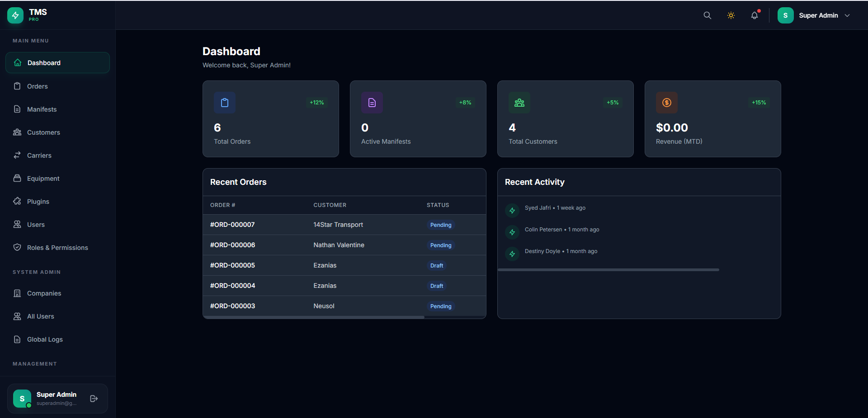
Task: Open Equipment page
Action: (57, 178)
